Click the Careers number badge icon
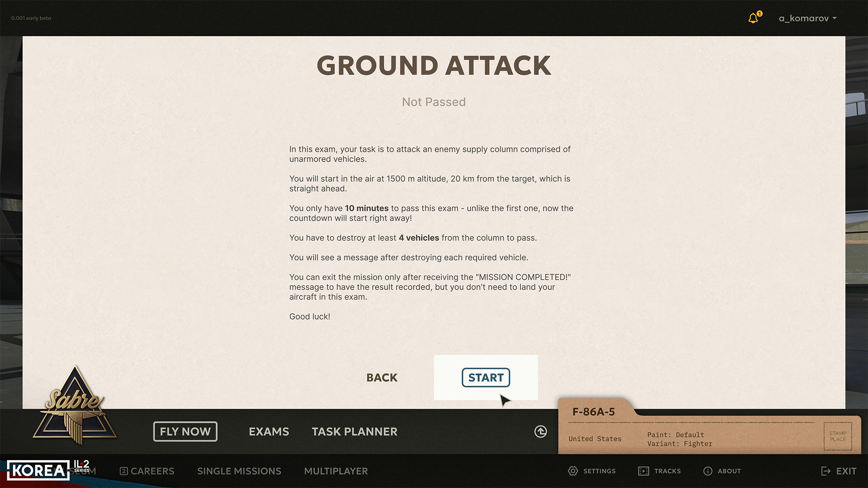Viewport: 868px width, 488px height. point(123,471)
